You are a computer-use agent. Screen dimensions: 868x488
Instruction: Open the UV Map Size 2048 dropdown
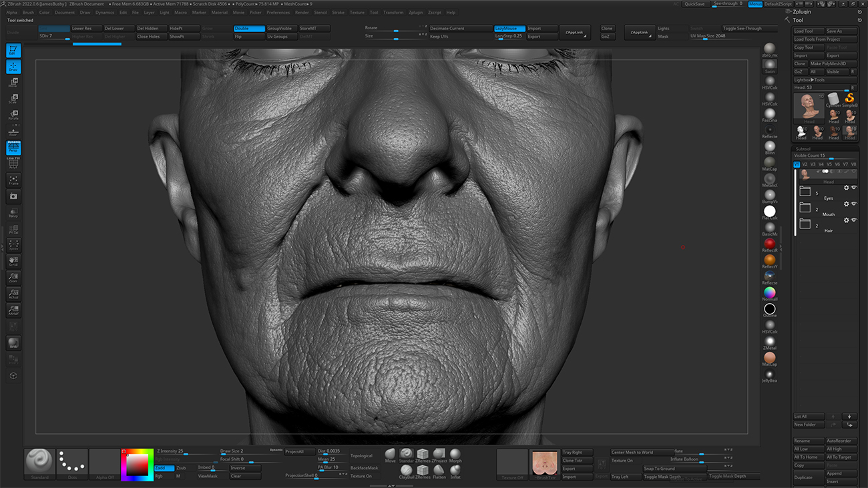[x=708, y=36]
